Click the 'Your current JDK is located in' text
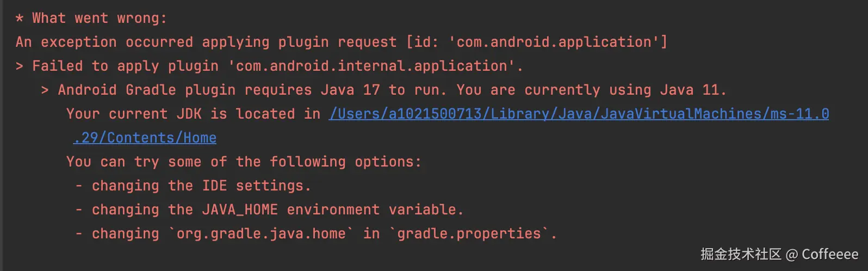 (193, 114)
